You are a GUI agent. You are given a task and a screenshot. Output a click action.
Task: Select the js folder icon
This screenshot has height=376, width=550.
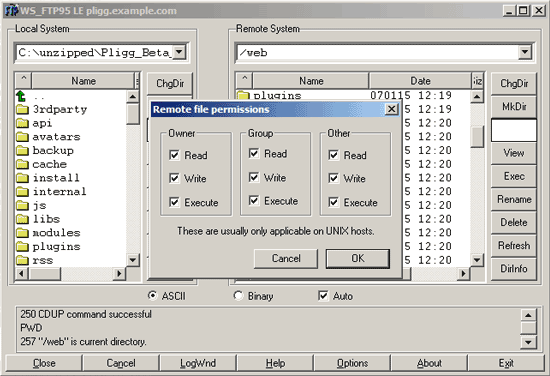pyautogui.click(x=22, y=205)
